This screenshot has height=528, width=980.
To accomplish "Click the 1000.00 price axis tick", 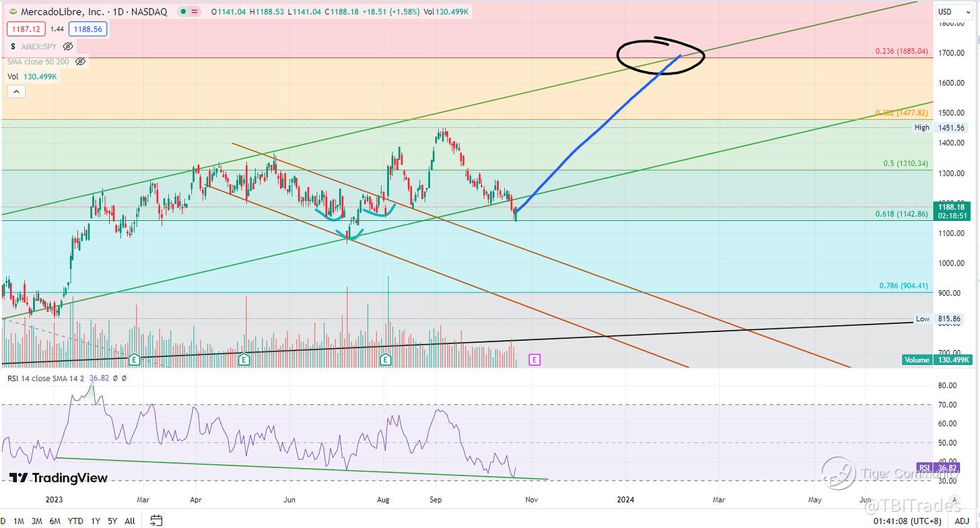I will pyautogui.click(x=951, y=263).
